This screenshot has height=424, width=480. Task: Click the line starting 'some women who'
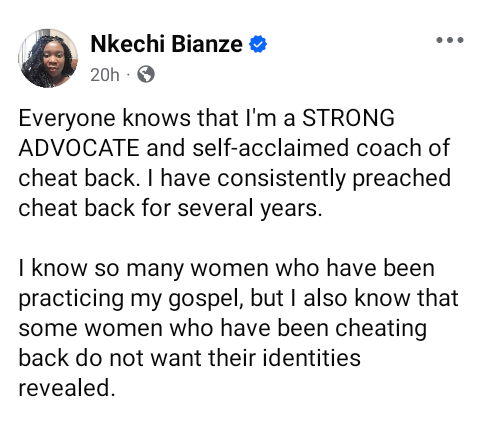(222, 329)
